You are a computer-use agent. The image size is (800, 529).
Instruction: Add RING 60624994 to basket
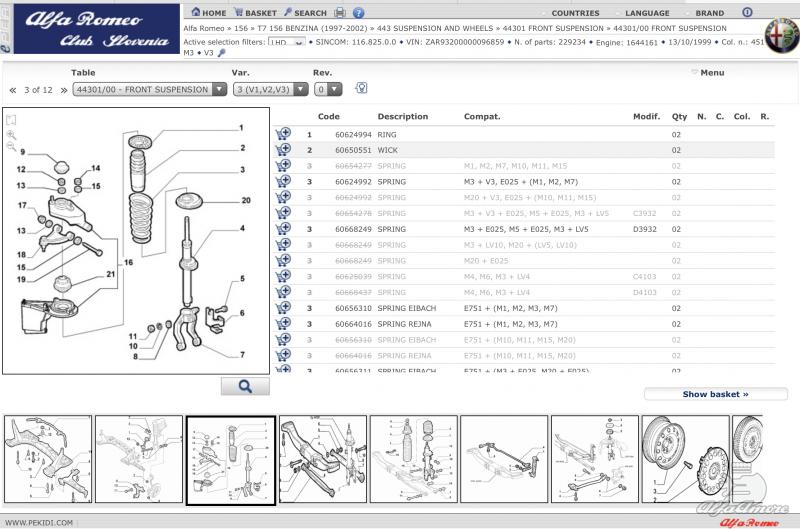[x=283, y=134]
